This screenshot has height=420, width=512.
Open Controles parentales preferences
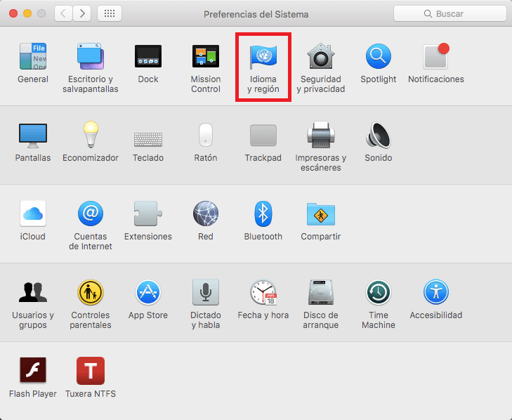(91, 292)
